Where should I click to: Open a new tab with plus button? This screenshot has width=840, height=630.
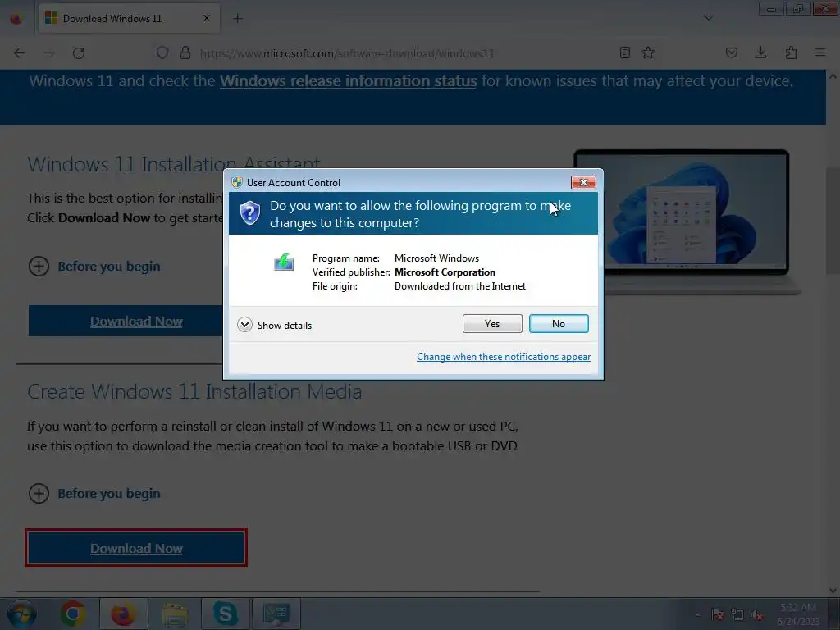click(x=238, y=19)
